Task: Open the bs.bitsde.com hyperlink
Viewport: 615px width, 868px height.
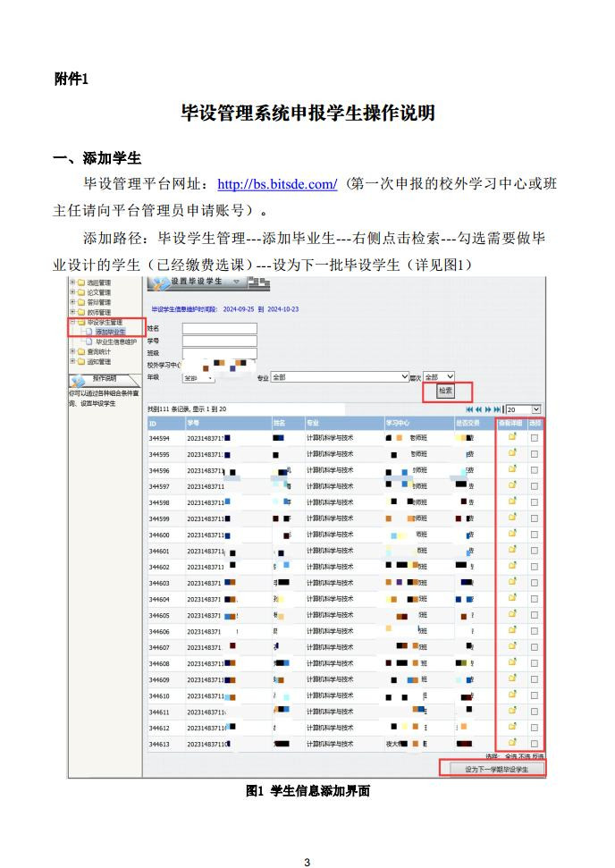Action: click(x=277, y=184)
